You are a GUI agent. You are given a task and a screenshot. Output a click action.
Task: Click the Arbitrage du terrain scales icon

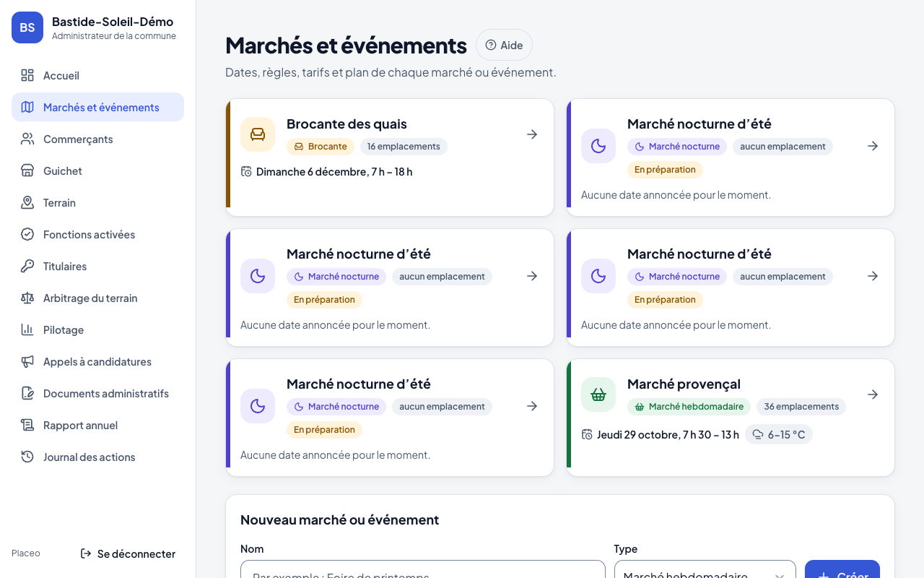27,298
